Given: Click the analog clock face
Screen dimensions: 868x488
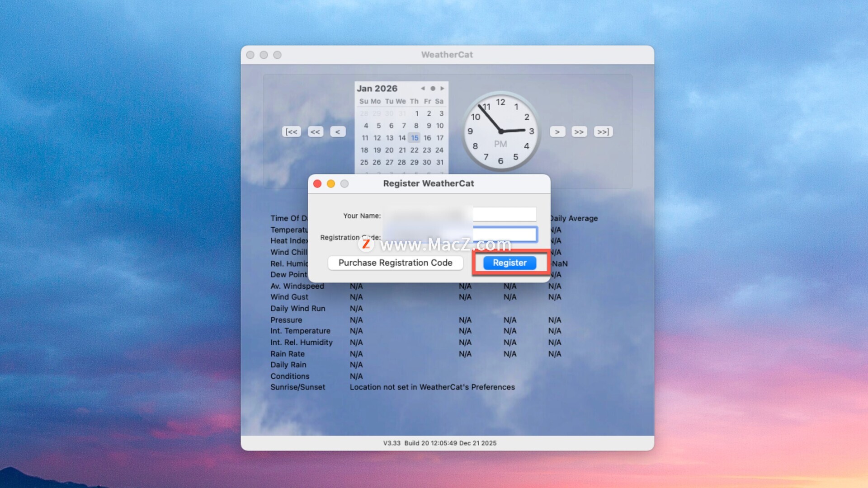Looking at the screenshot, I should tap(501, 131).
